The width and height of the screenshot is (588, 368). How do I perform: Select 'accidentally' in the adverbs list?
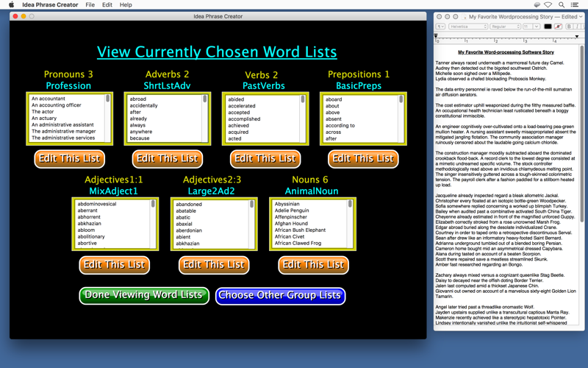pos(143,105)
